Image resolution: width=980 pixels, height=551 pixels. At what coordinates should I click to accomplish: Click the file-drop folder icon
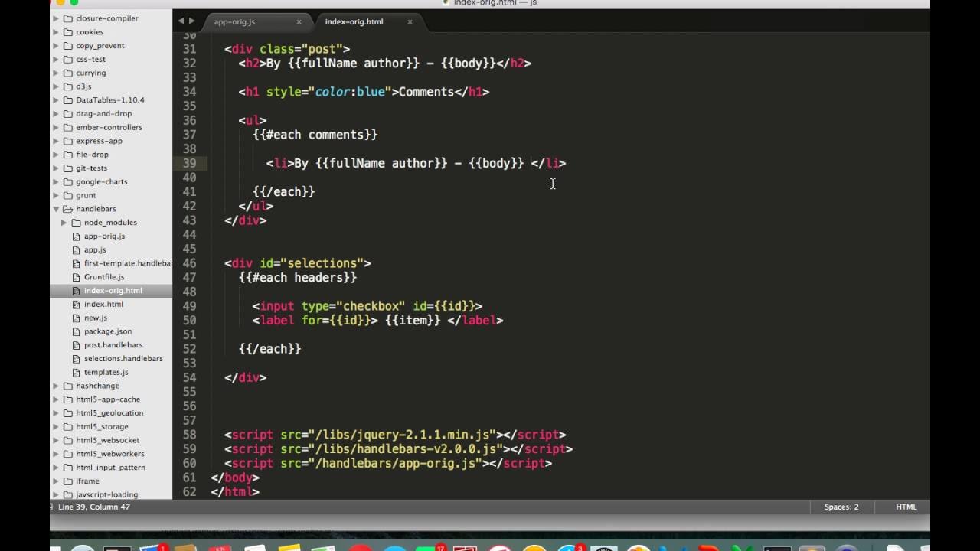click(x=68, y=155)
